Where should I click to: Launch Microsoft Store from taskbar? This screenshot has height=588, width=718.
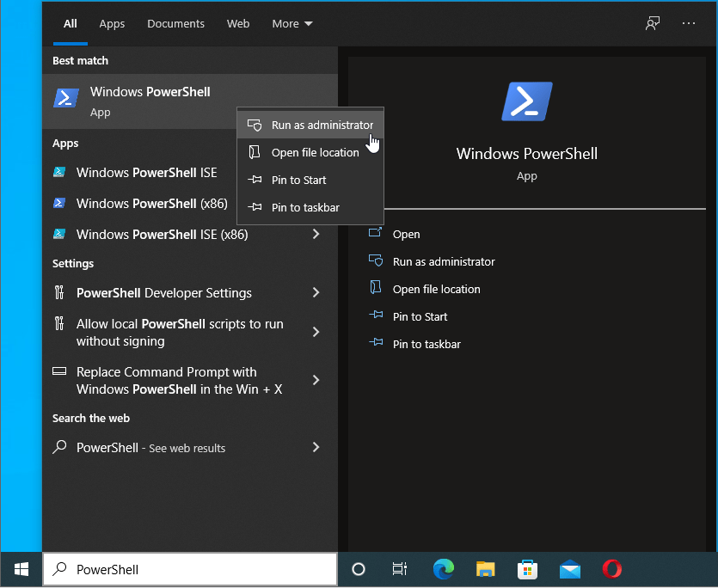(528, 569)
